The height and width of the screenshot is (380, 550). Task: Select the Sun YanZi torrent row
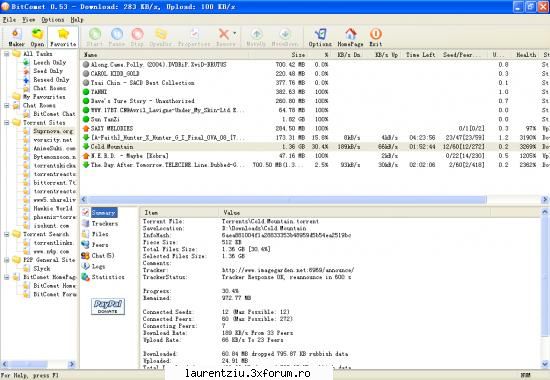pos(315,119)
